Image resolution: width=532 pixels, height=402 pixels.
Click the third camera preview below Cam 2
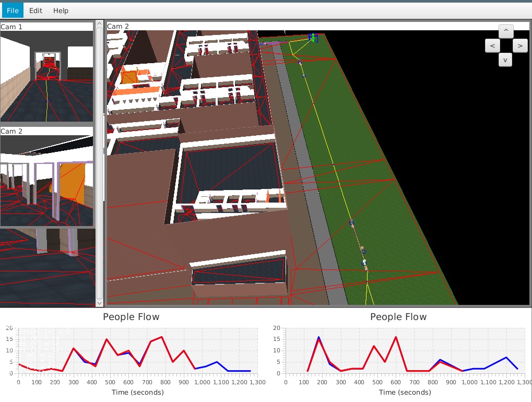pyautogui.click(x=46, y=265)
